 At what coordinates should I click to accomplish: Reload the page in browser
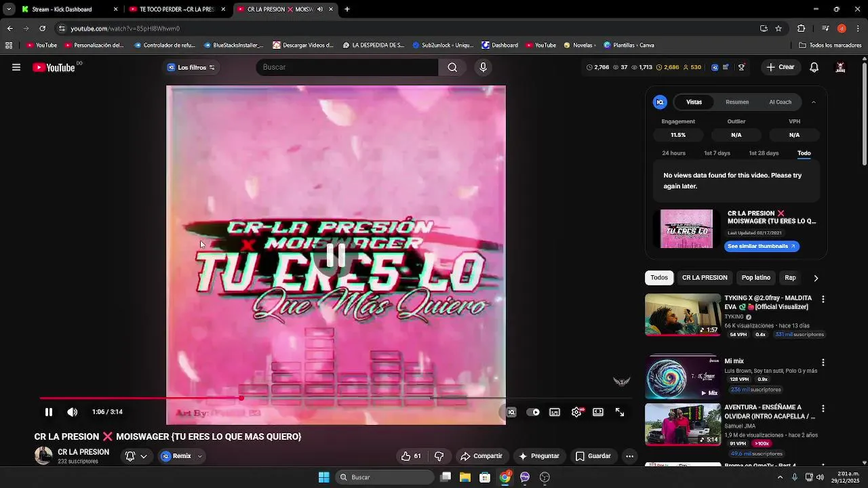pyautogui.click(x=42, y=28)
